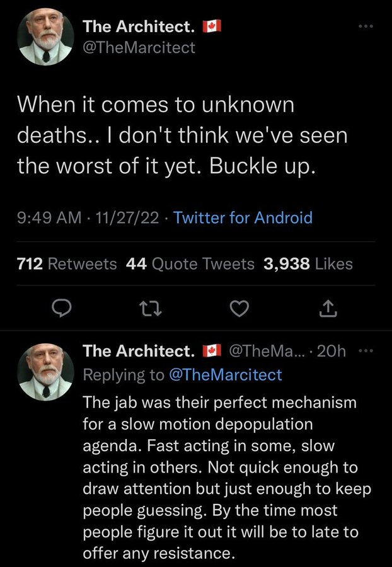Click the truncated @TheMa... handle in the reply

click(267, 351)
